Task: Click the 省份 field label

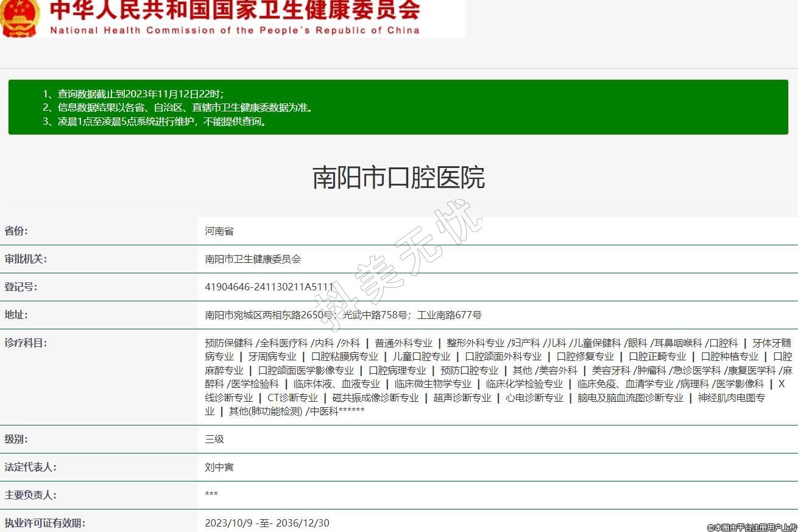Action: 16,231
